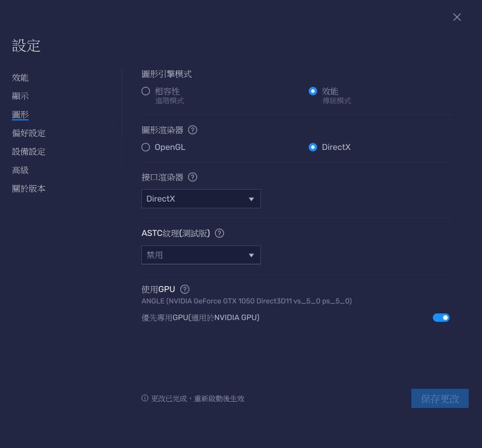Screen dimensions: 482x448
Task: Select the 效能 graphics engine mode
Action: pos(313,91)
